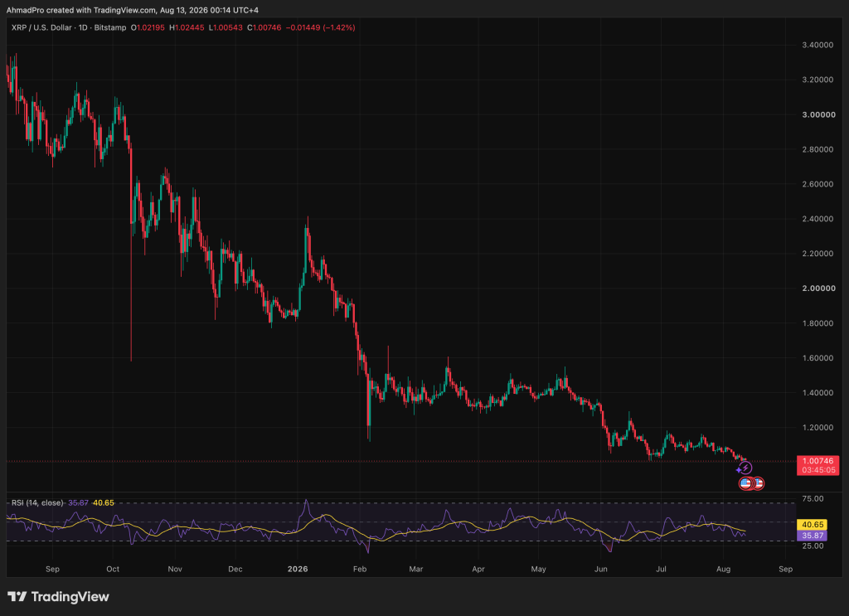Click the yellow 40.65 value in RSI legend
This screenshot has width=849, height=616.
pos(104,503)
